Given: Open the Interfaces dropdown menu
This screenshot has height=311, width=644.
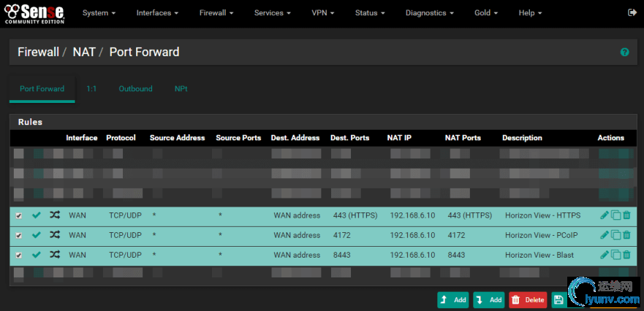Looking at the screenshot, I should click(x=157, y=12).
